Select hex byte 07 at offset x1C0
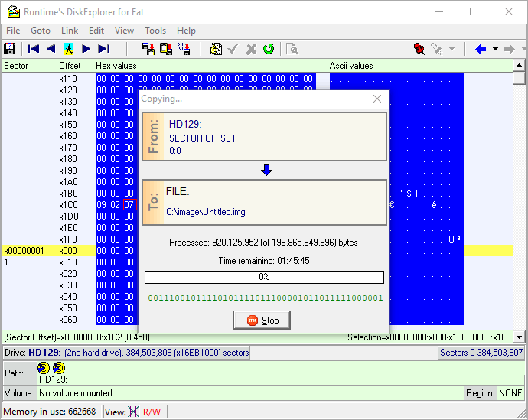 [x=130, y=205]
